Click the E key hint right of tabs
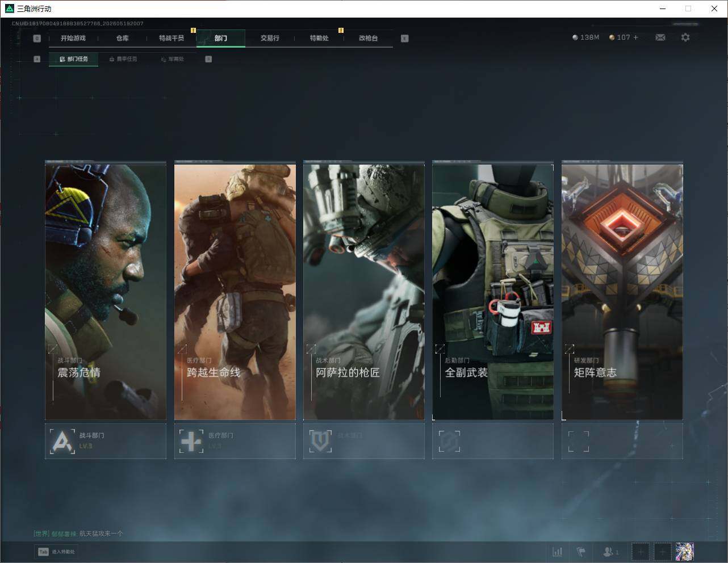Image resolution: width=728 pixels, height=563 pixels. pos(404,39)
